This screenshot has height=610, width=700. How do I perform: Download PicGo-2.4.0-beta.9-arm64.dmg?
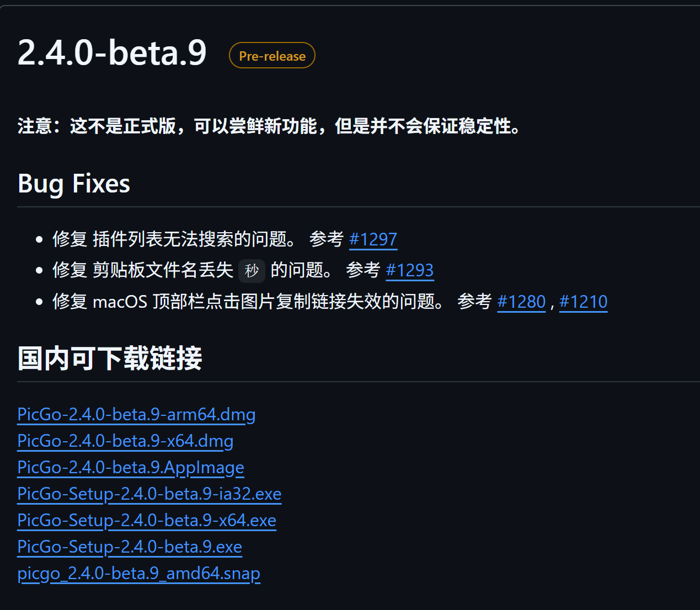point(136,414)
